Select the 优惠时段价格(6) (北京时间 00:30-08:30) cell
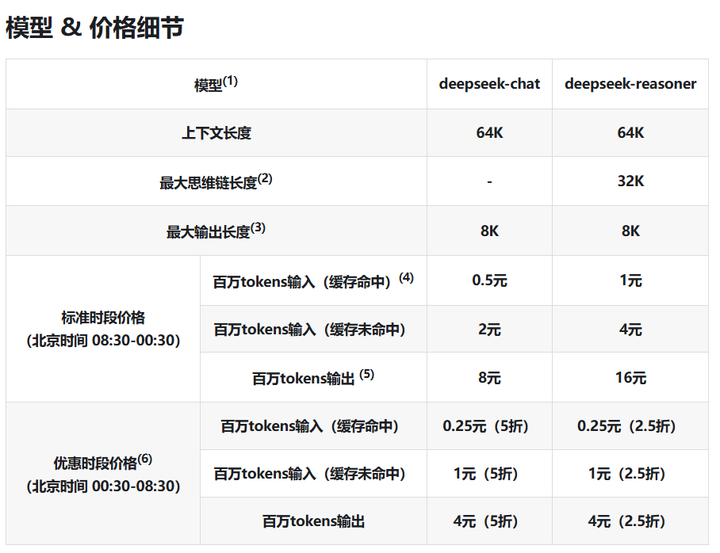The image size is (720, 553). point(103,474)
